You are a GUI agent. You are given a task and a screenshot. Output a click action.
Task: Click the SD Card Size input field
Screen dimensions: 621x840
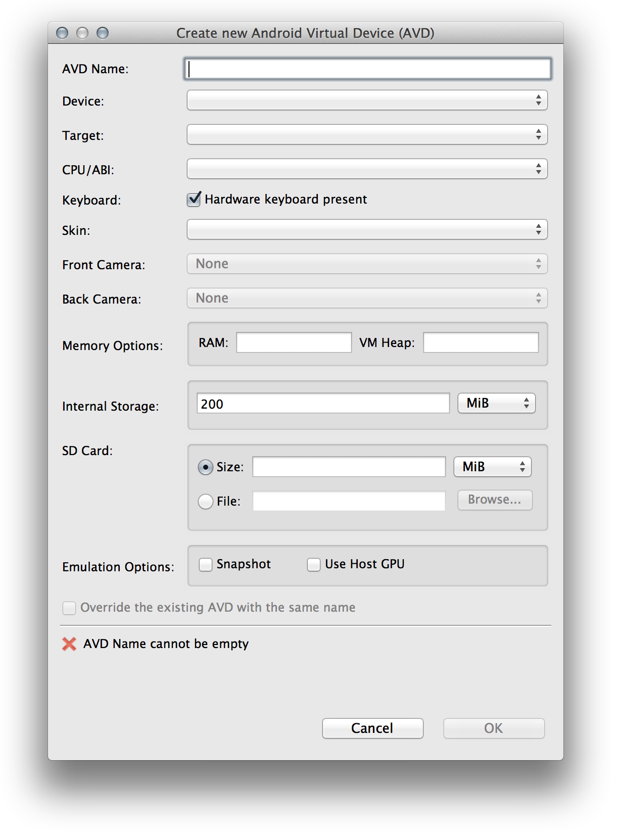click(x=349, y=467)
